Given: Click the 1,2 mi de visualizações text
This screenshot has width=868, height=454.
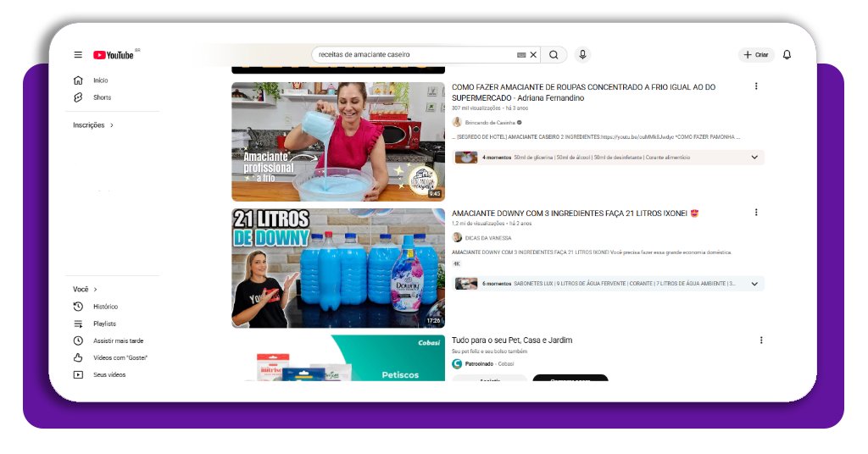Looking at the screenshot, I should click(478, 224).
